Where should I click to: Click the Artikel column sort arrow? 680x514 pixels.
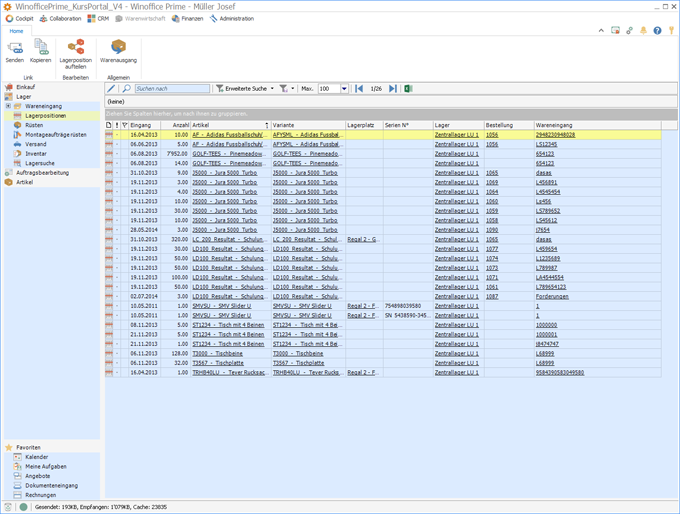pyautogui.click(x=267, y=125)
